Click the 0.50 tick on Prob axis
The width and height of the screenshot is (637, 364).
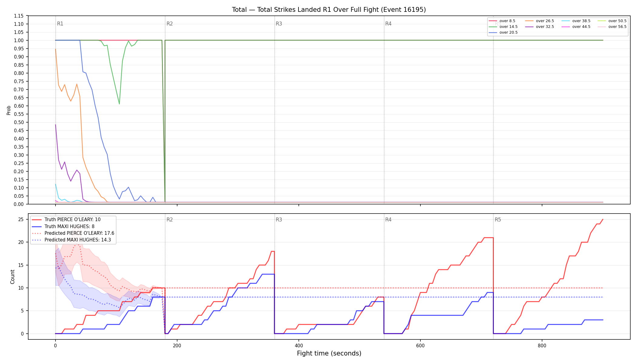[19, 122]
